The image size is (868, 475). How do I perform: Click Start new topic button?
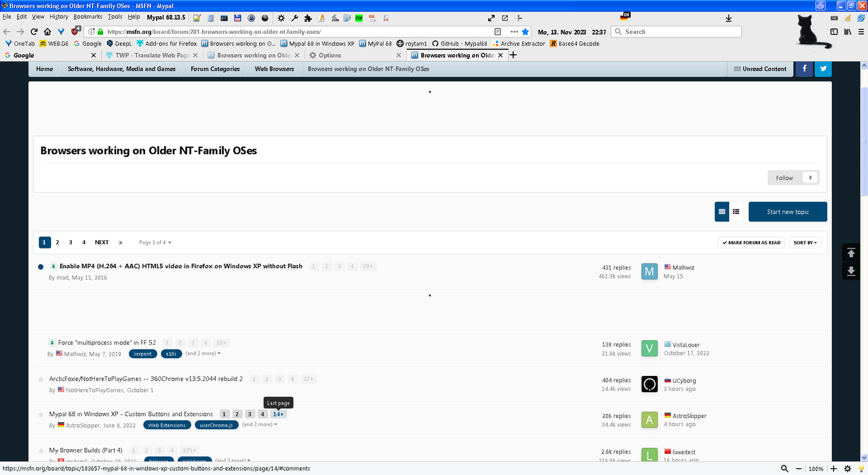pos(788,212)
